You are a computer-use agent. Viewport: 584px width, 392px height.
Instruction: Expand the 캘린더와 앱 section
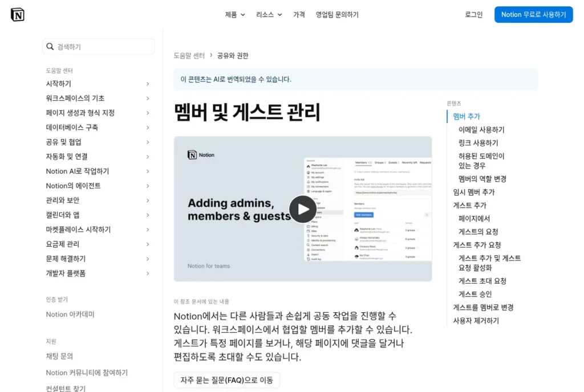click(98, 215)
